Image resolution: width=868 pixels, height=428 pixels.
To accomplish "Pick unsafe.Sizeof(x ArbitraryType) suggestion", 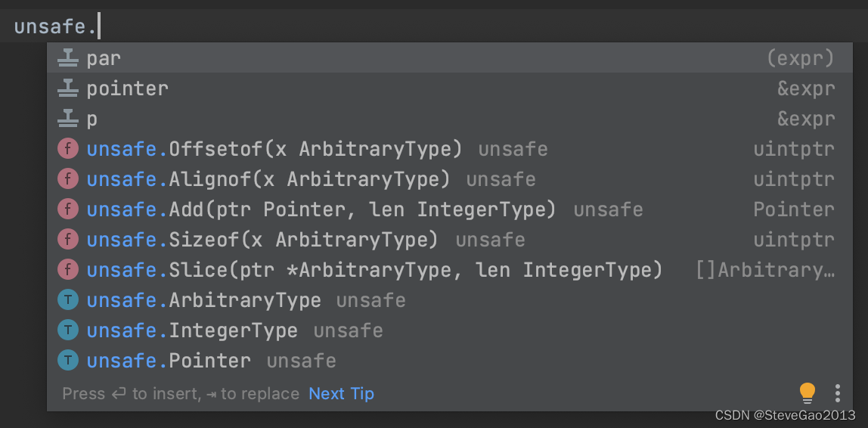I will (x=449, y=240).
